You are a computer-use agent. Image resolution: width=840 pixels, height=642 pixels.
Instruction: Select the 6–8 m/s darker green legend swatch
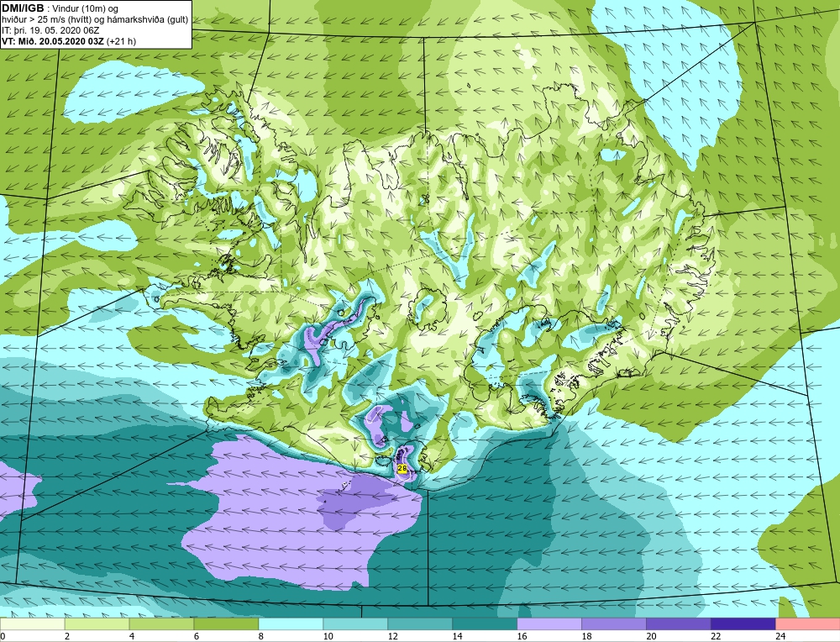[x=226, y=624]
